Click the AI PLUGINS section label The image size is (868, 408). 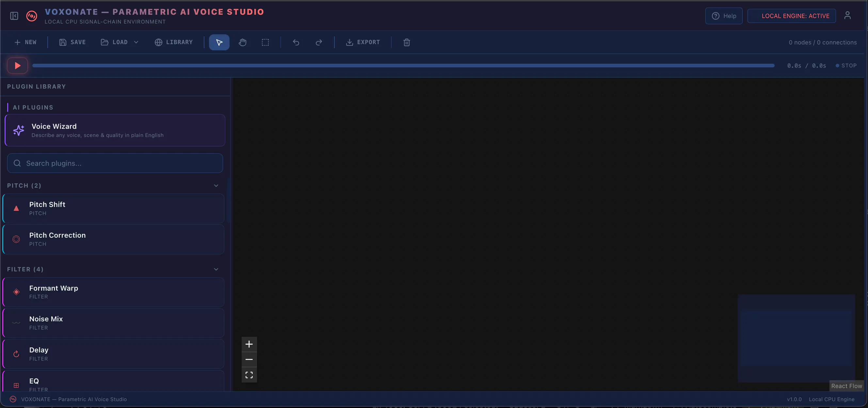point(33,107)
